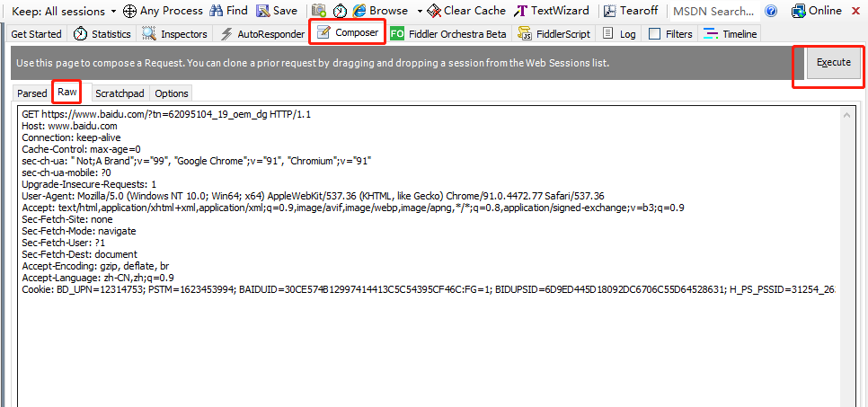Click the Accept-Language header line
Screen dimensions: 868x407
click(x=98, y=278)
